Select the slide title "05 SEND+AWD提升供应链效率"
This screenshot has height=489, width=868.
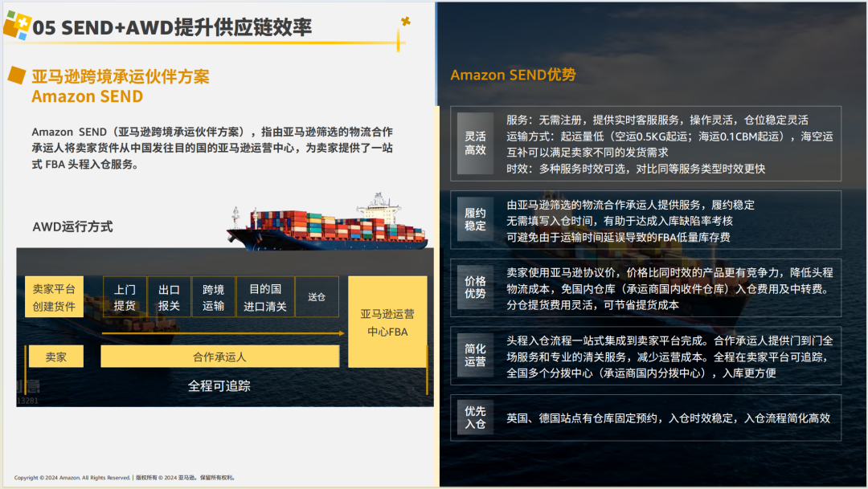coord(172,27)
